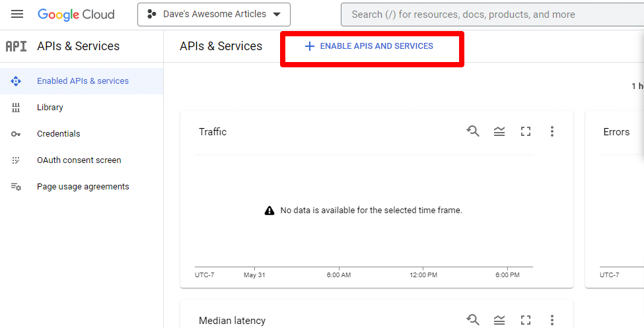The image size is (644, 328).
Task: Click the 6:00 AM axis label on Traffic
Action: [x=339, y=275]
